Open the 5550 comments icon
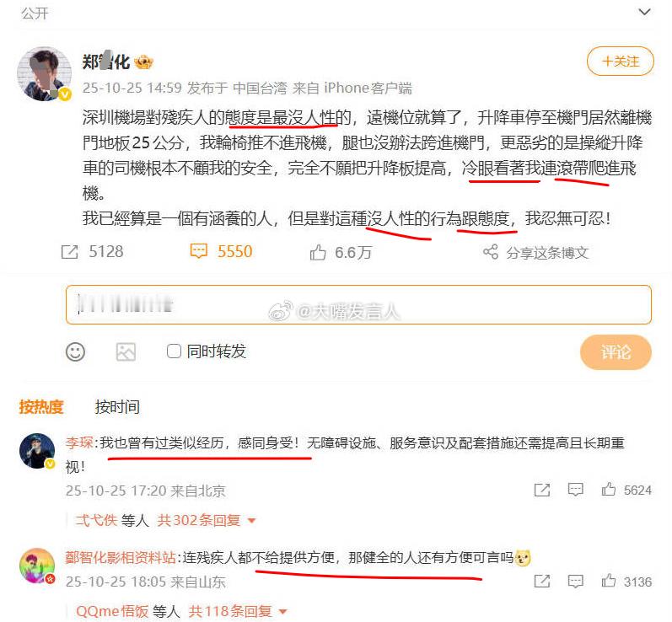This screenshot has width=672, height=622. coord(198,251)
